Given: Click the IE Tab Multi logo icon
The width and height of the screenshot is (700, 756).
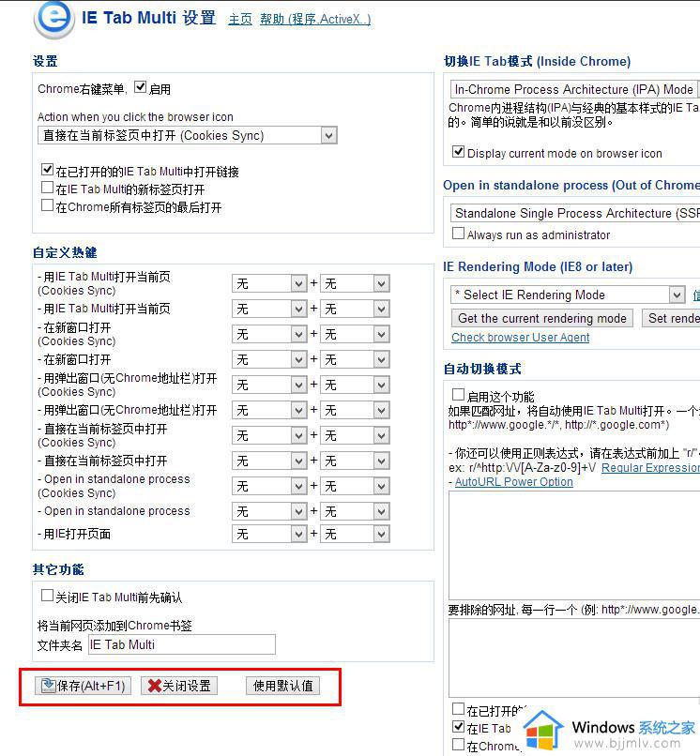Looking at the screenshot, I should point(53,20).
